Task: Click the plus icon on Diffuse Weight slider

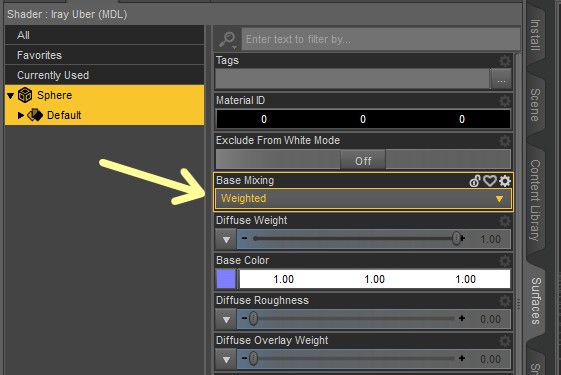Action: (x=462, y=238)
